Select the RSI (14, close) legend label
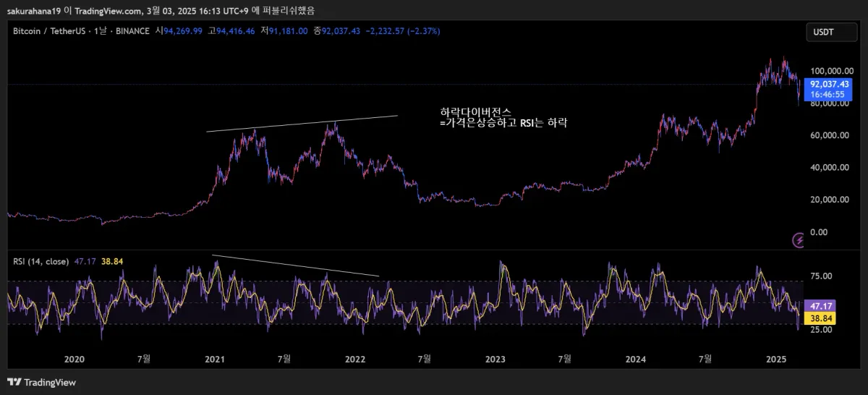868x395 pixels. point(41,261)
